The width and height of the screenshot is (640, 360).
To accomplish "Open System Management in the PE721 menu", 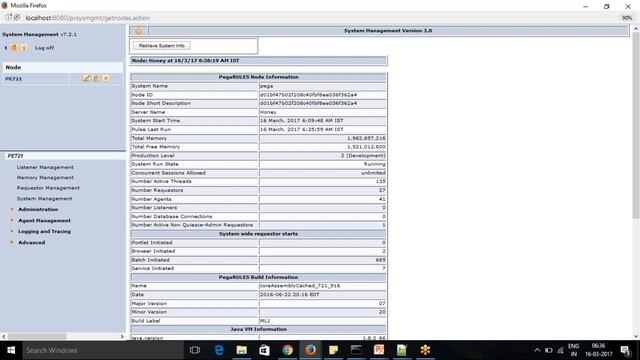I will [x=44, y=198].
